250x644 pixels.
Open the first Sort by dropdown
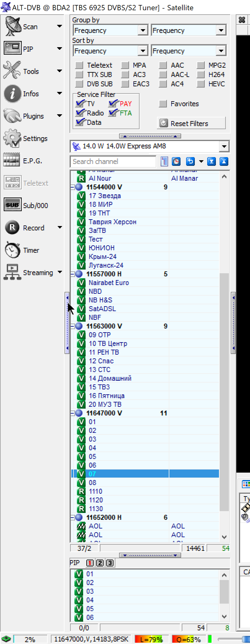pyautogui.click(x=143, y=51)
